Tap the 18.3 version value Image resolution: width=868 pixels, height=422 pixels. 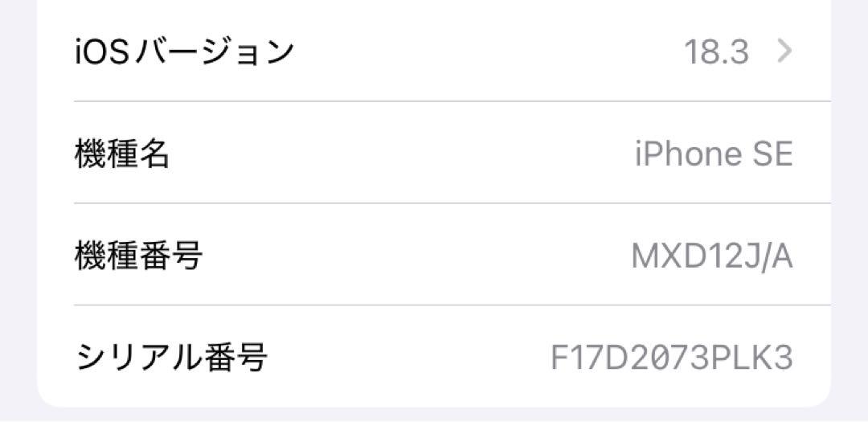click(717, 52)
